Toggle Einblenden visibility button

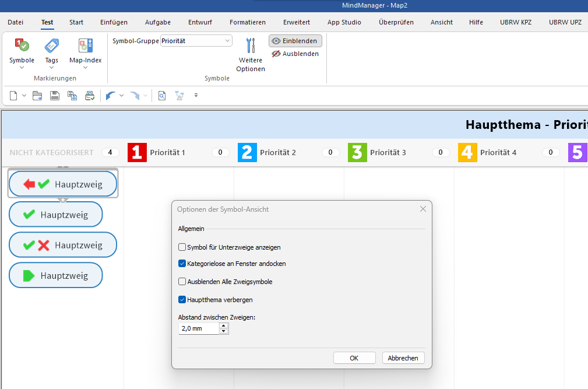(x=295, y=41)
